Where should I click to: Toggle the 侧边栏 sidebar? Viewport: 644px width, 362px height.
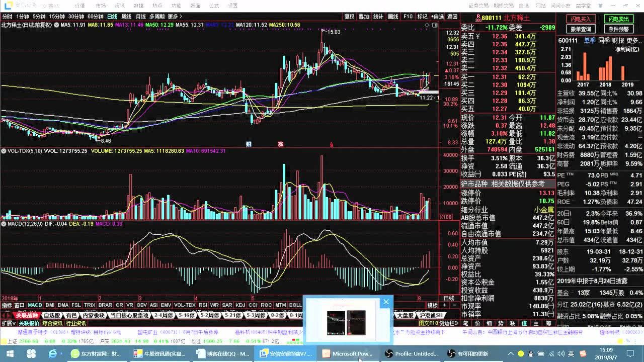(x=449, y=323)
